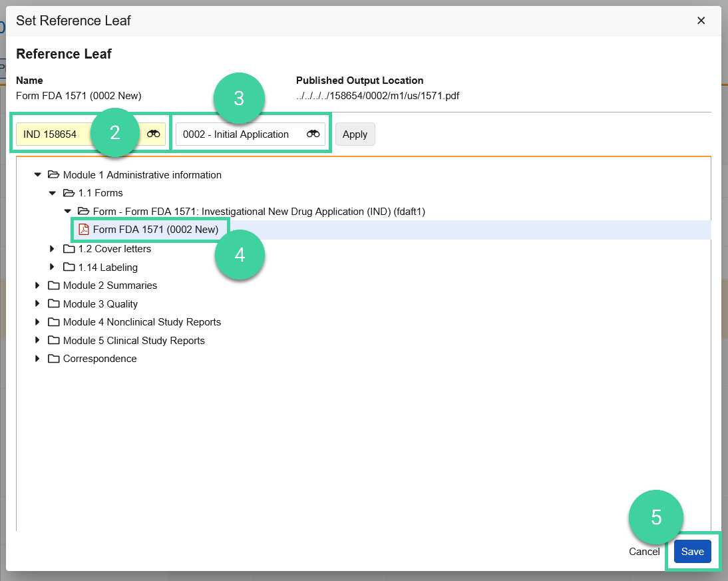Expand 1.2 Cover letters
Viewport: 728px width, 581px height.
point(53,248)
